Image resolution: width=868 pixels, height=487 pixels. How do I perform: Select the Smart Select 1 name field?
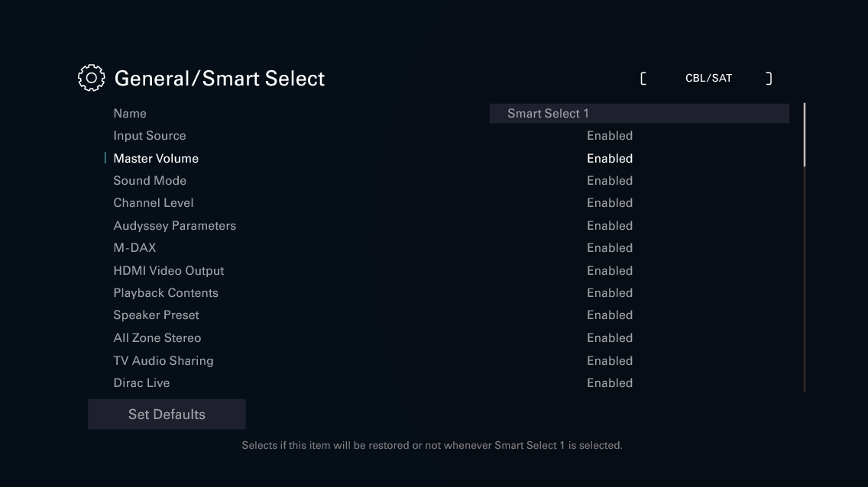point(640,113)
